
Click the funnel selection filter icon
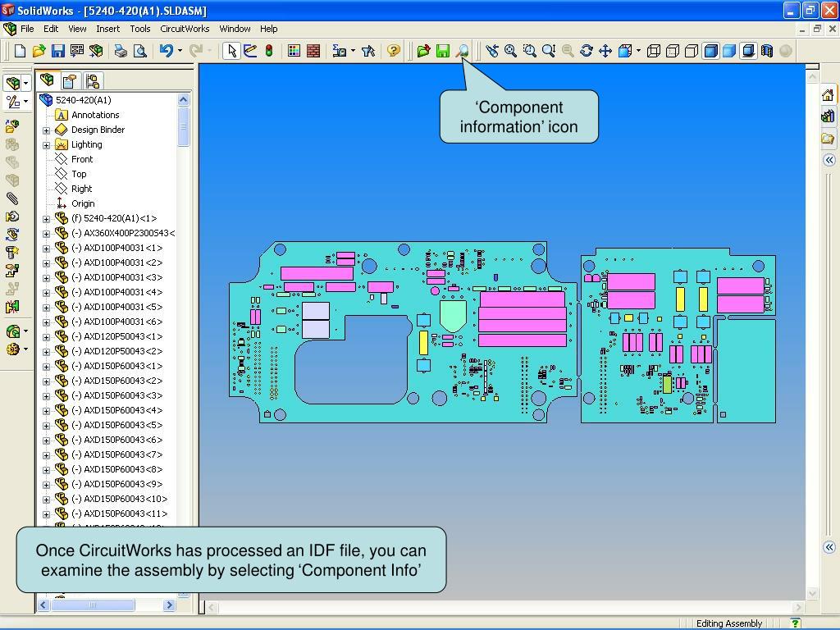[368, 51]
